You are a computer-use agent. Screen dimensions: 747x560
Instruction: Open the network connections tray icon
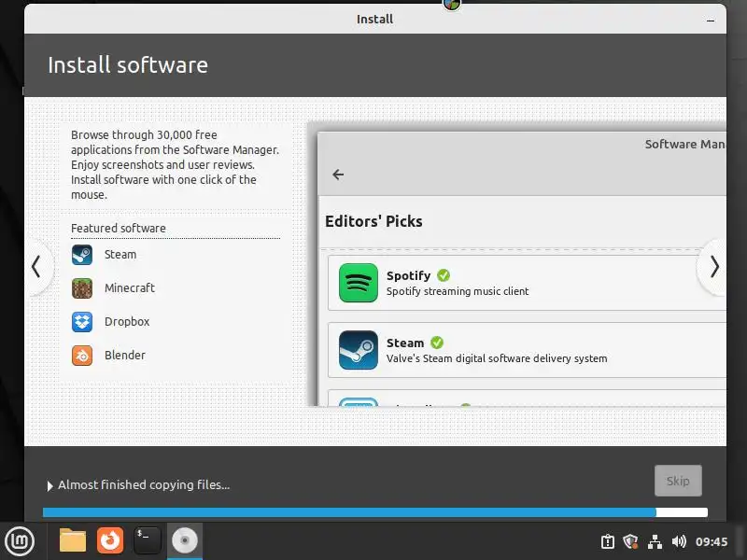655,541
